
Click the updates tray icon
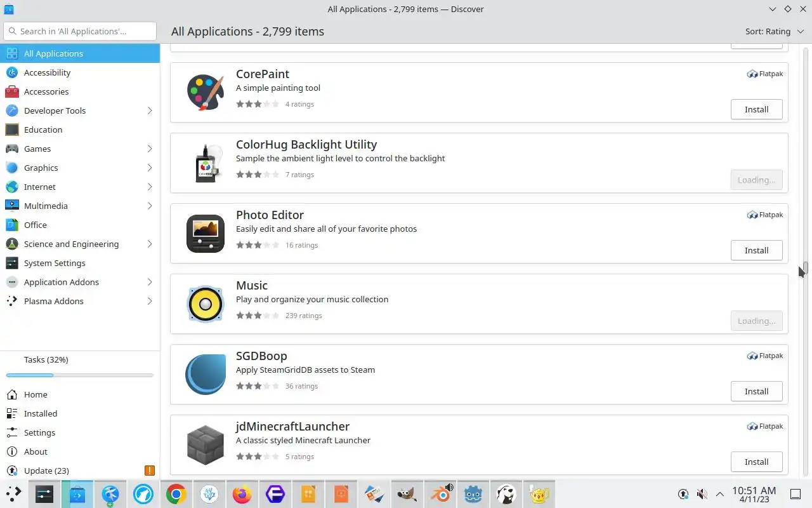pos(683,494)
